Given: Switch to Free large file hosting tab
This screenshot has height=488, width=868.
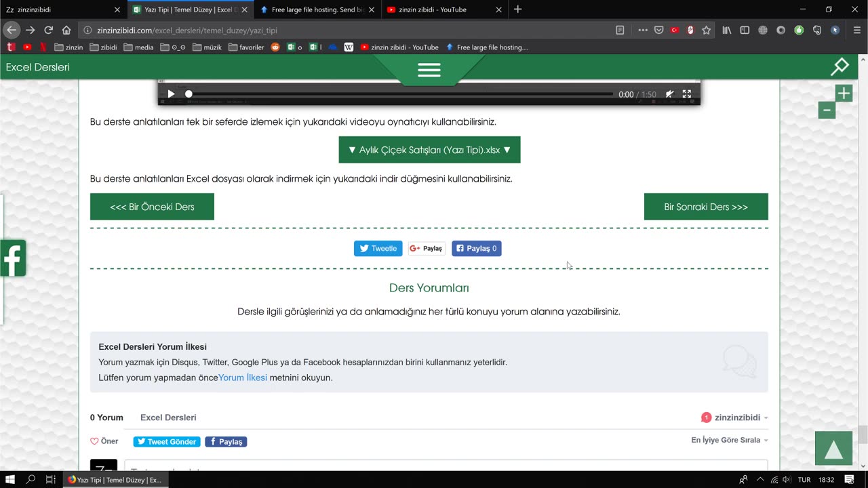Looking at the screenshot, I should (317, 9).
